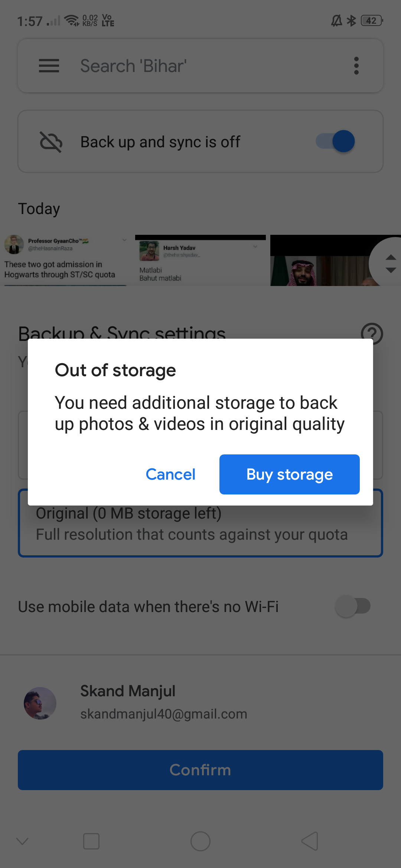Open the three-dot overflow menu
Screen dimensions: 401x868
[356, 66]
